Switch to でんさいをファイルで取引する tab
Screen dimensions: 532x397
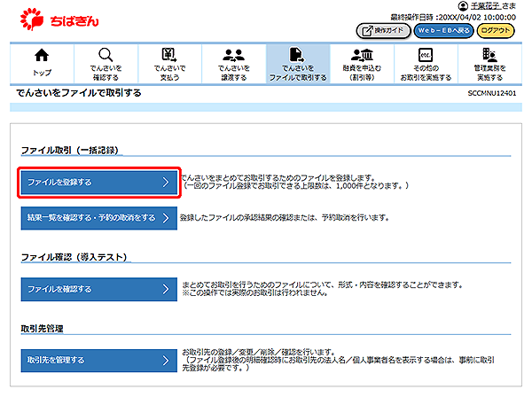click(x=297, y=62)
